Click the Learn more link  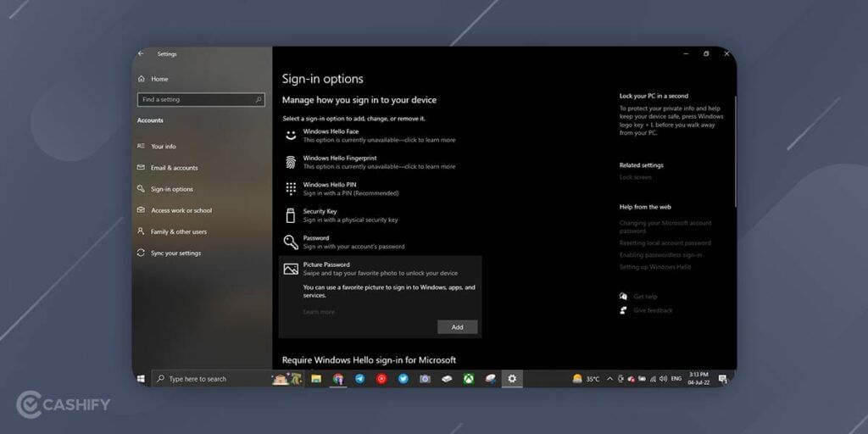[x=319, y=312]
